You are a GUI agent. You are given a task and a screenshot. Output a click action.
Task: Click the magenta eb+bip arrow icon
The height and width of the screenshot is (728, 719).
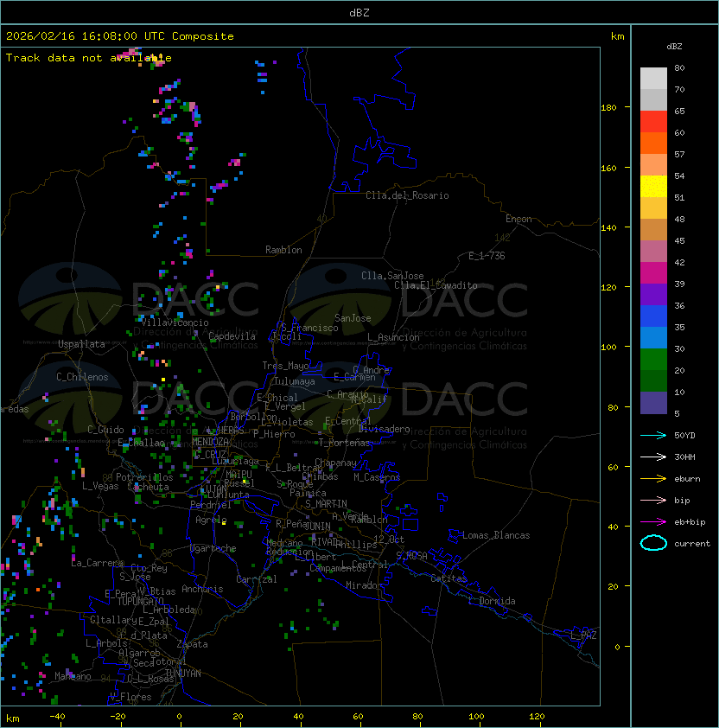[x=653, y=521]
